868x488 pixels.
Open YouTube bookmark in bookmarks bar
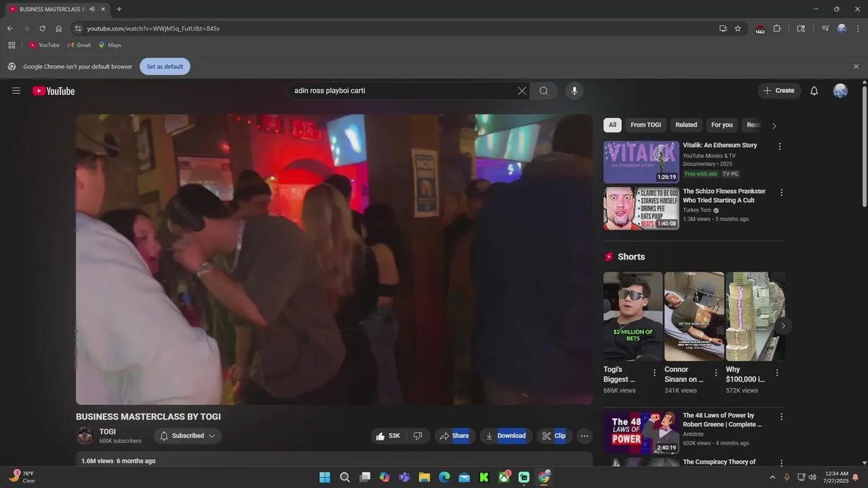[44, 45]
